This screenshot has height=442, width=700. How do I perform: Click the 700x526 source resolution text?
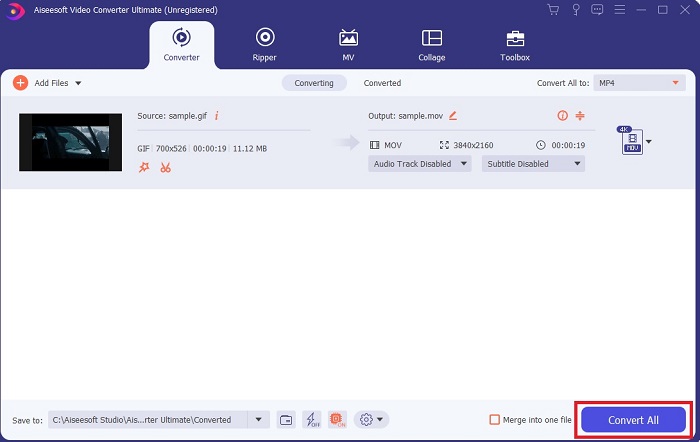pos(171,149)
